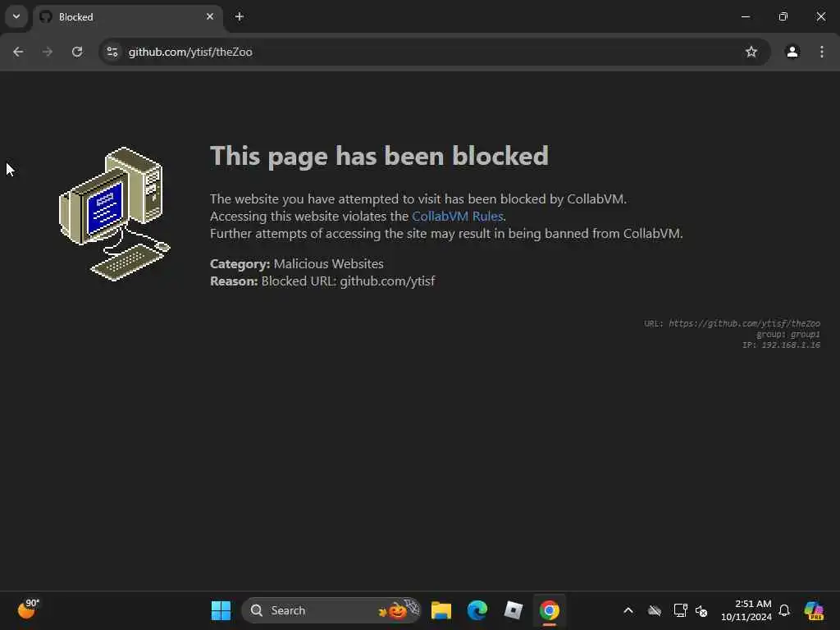840x630 pixels.
Task: Click the address bar URL github.com/ytisf/theZoo
Action: pos(190,52)
